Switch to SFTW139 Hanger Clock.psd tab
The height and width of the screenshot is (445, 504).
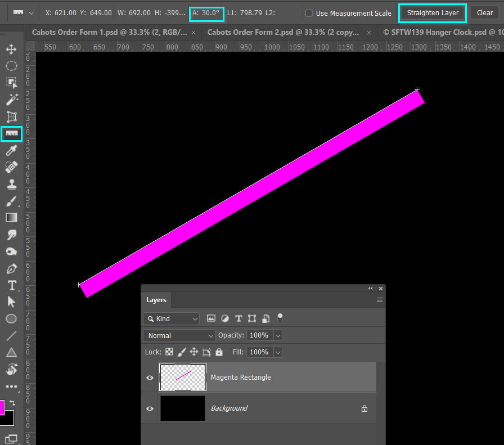point(443,32)
